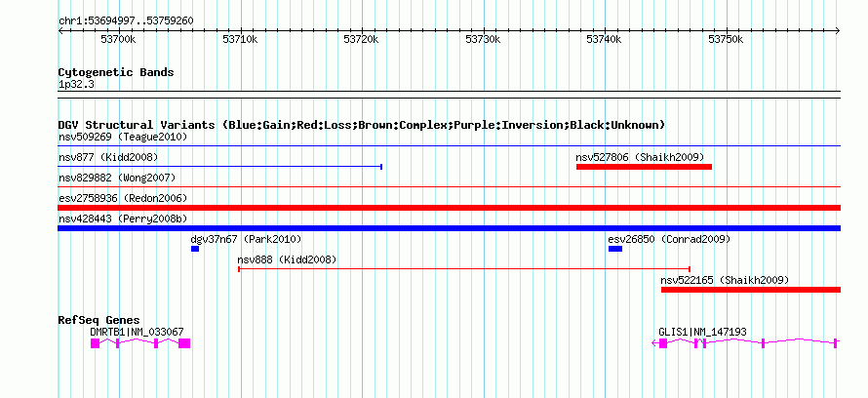Open variant nsv522165 (Shaikh2009) label
This screenshot has width=868, height=398.
(x=725, y=280)
